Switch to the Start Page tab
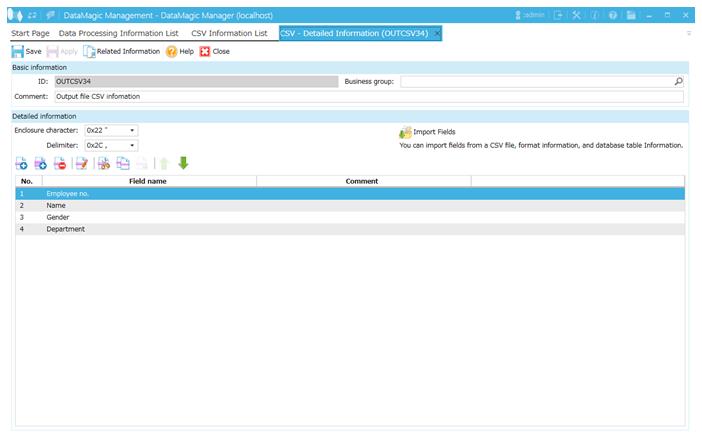702x438 pixels. coord(30,33)
